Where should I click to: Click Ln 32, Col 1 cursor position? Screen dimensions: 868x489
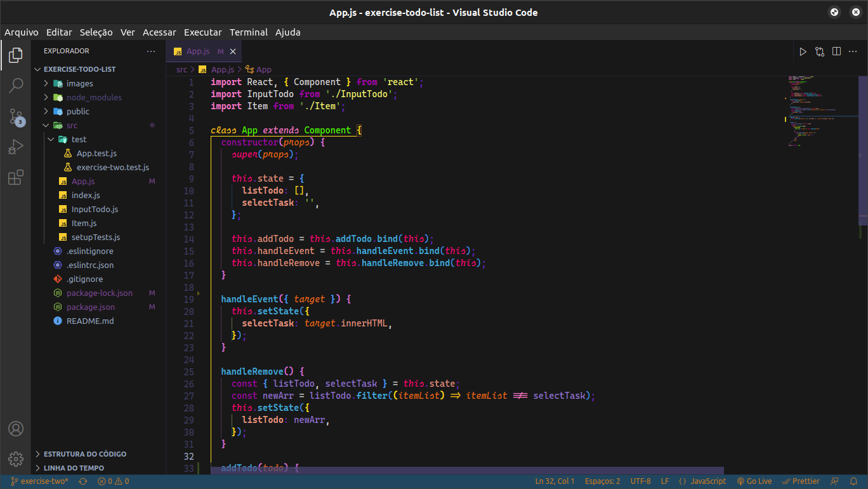[555, 481]
